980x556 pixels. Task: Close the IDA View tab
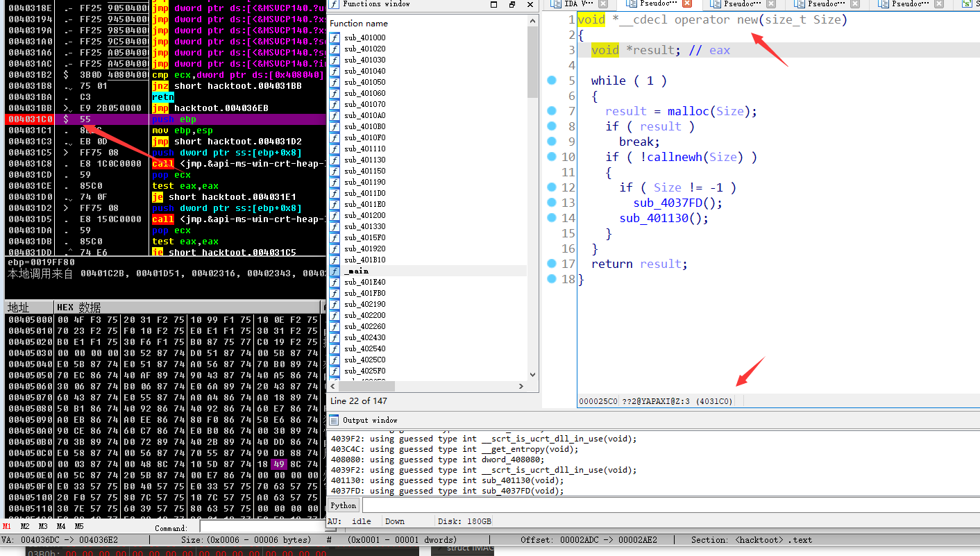point(602,4)
